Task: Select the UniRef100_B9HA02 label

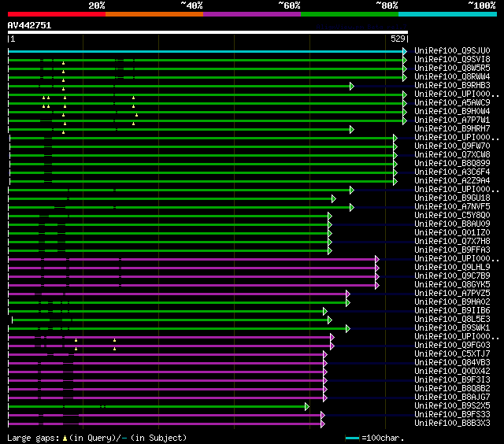Action: click(x=452, y=302)
